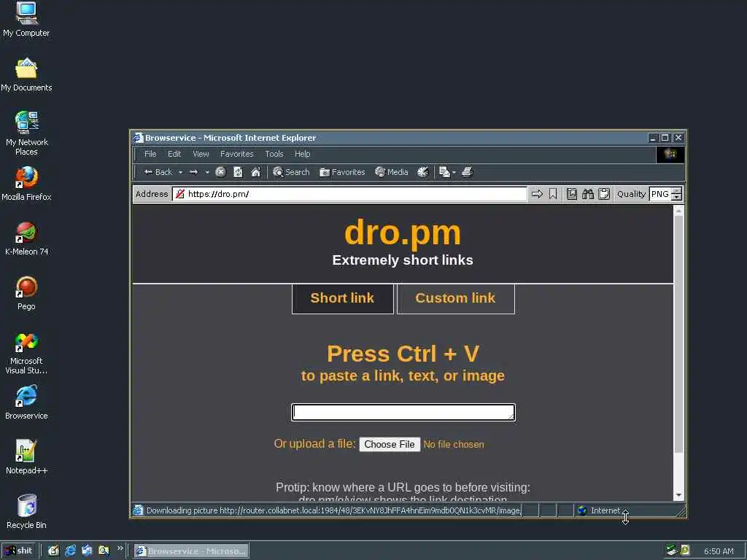Click the first quick launch icon
This screenshot has width=747, height=560.
pos(53,551)
